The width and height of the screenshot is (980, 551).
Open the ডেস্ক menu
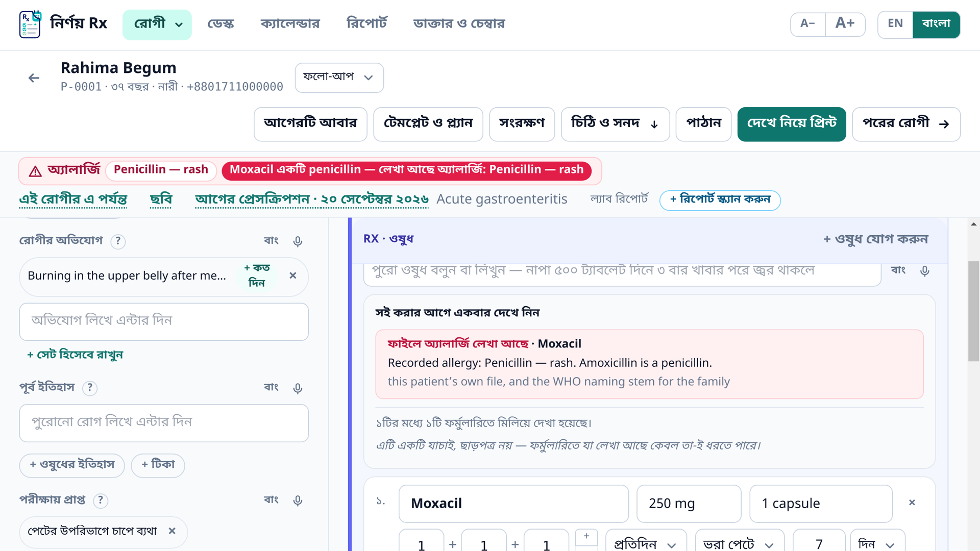tap(220, 24)
